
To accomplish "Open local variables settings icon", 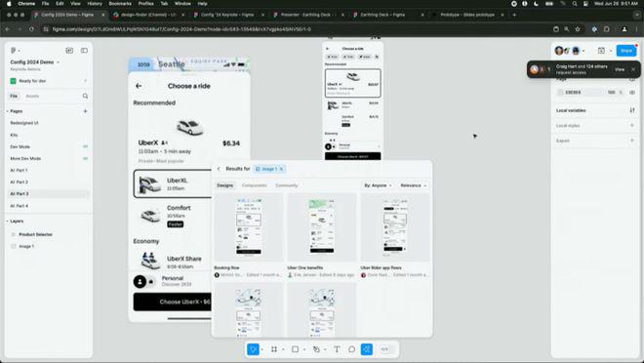I will [632, 110].
